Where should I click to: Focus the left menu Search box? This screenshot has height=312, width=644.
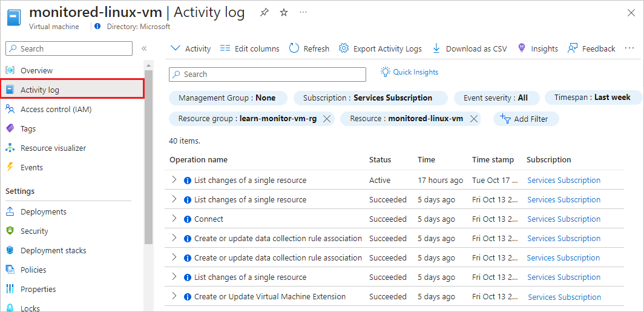point(69,48)
